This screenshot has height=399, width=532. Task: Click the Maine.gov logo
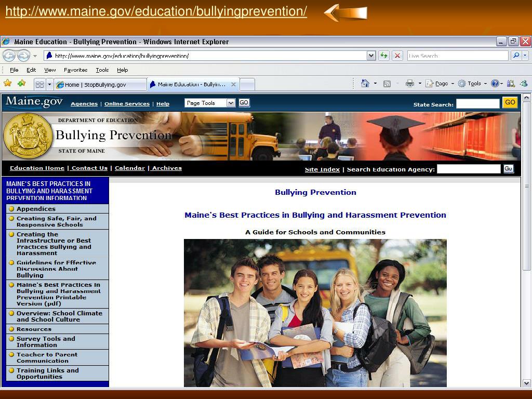tap(34, 102)
